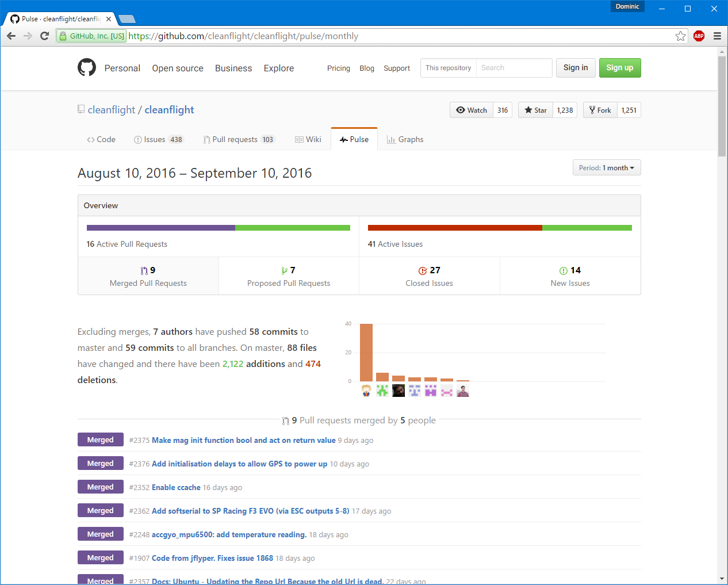The width and height of the screenshot is (728, 585).
Task: Show the 14 New Issues section
Action: (x=570, y=276)
